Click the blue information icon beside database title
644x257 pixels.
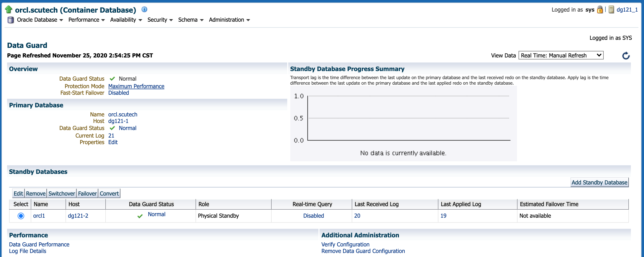[x=144, y=10]
